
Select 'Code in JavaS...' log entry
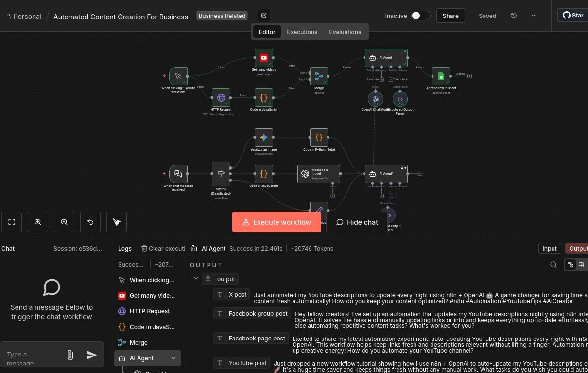coord(146,327)
